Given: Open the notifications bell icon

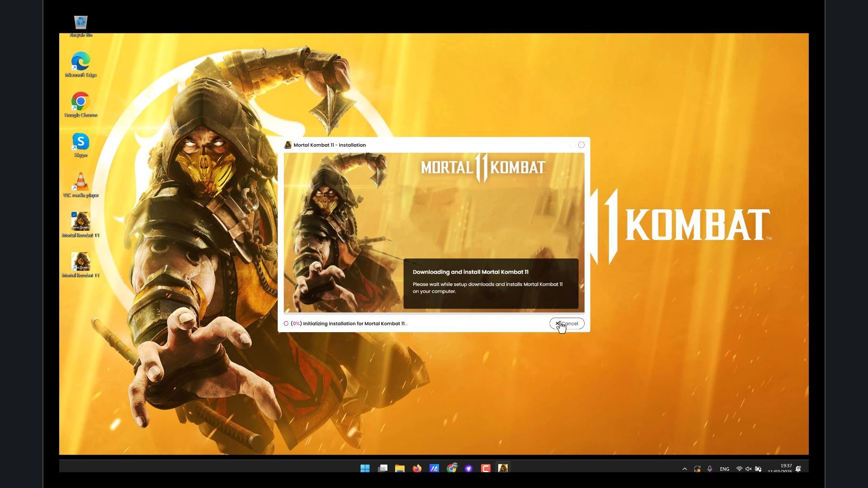Looking at the screenshot, I should [798, 469].
